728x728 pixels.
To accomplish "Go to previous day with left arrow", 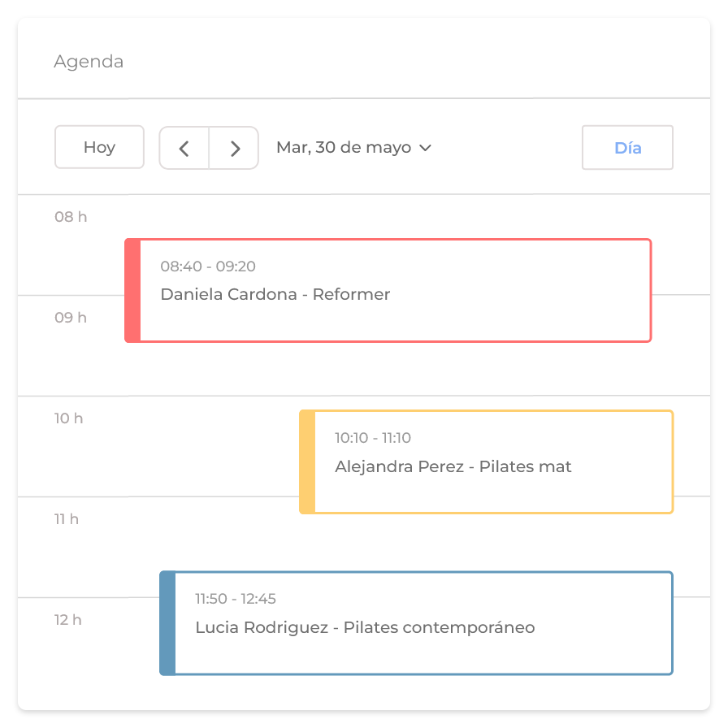I will click(184, 148).
